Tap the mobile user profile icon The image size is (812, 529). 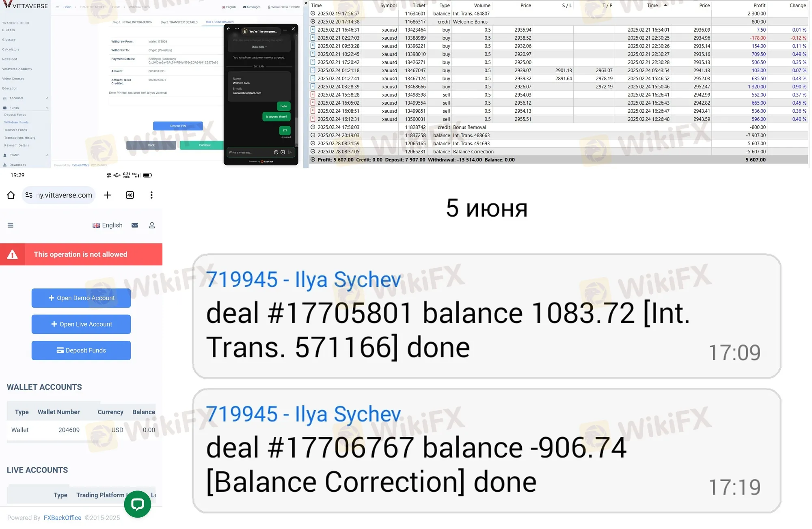point(152,225)
